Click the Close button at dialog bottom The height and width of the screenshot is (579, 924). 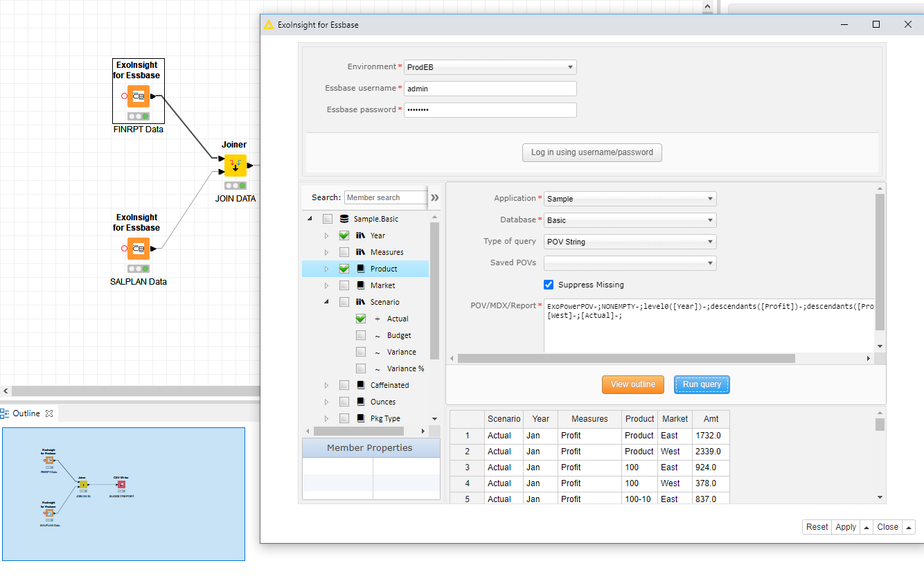[887, 527]
